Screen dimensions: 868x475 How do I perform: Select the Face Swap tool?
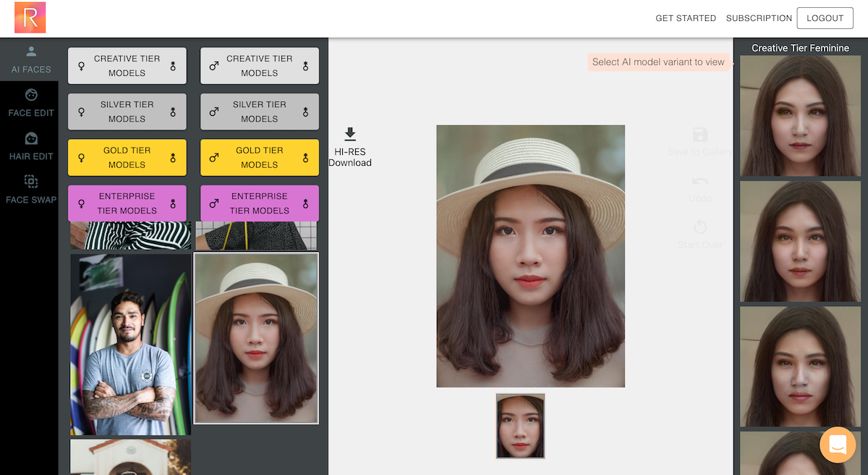pos(31,190)
